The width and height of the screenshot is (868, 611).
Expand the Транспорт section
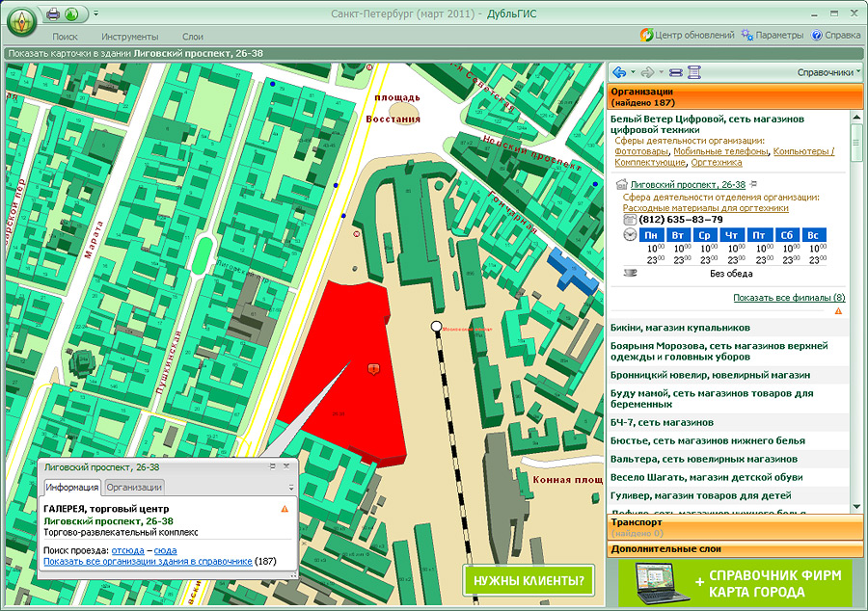coord(735,527)
